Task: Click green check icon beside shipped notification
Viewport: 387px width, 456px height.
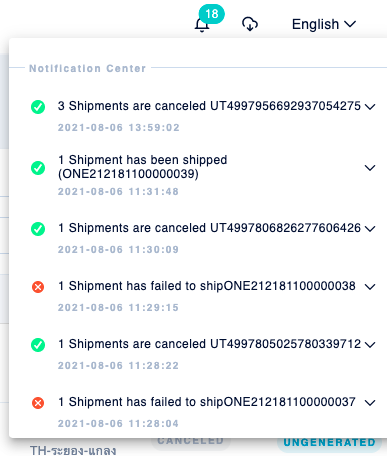Action: coord(38,168)
